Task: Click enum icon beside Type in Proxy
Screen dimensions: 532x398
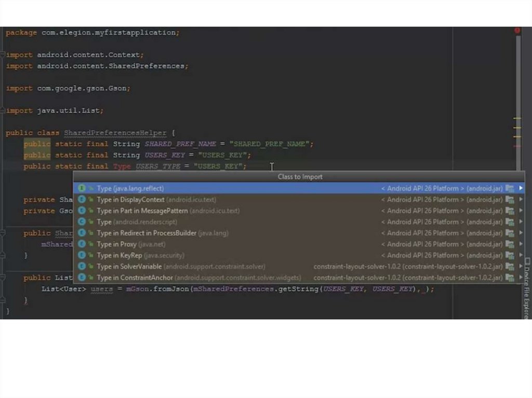Action: pyautogui.click(x=82, y=244)
